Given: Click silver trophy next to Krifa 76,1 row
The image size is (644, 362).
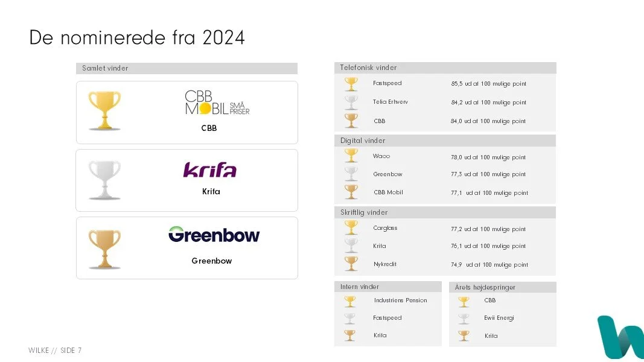Looking at the screenshot, I should click(351, 246).
